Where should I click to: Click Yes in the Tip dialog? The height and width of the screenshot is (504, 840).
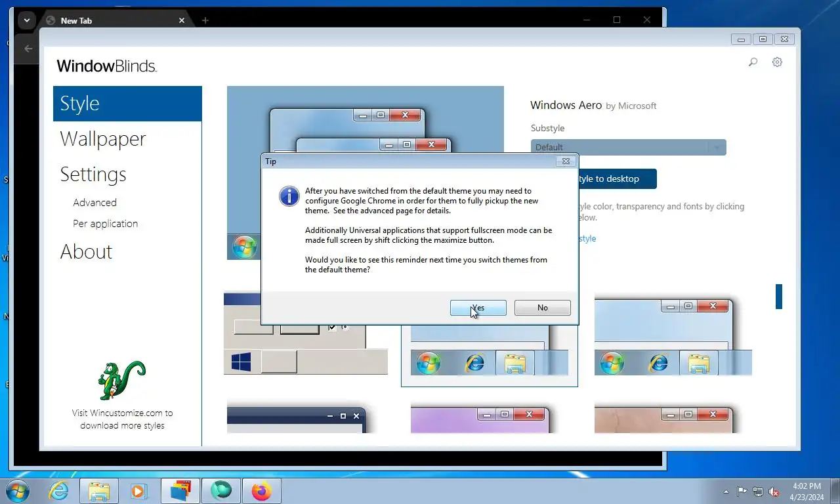click(478, 308)
